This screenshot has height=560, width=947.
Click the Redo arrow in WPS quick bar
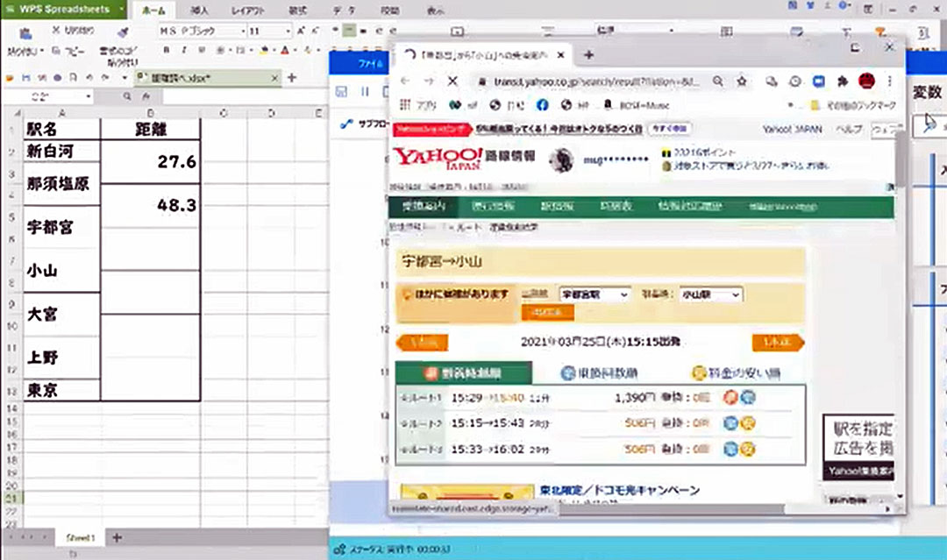[x=105, y=78]
